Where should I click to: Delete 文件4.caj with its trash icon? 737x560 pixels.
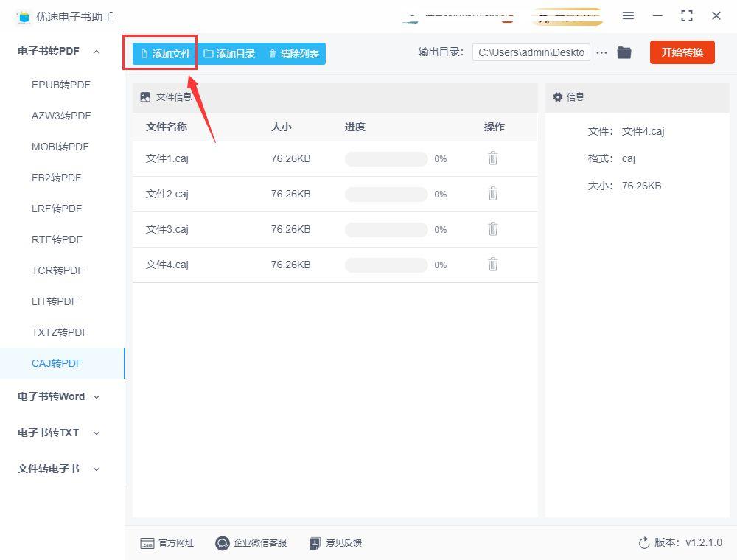coord(492,265)
